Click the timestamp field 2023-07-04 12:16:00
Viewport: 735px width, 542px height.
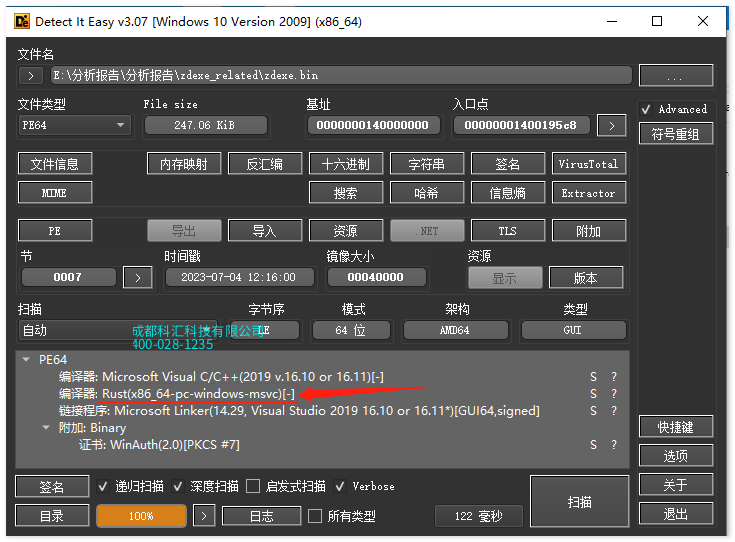pos(239,277)
